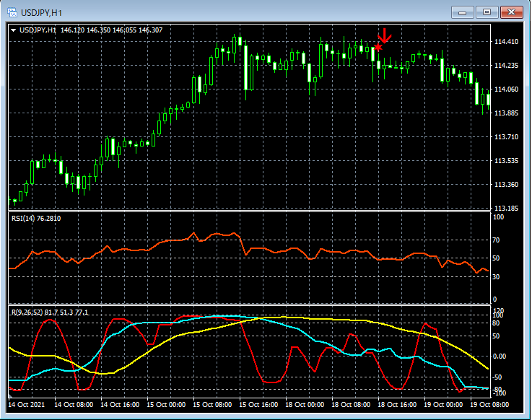The height and width of the screenshot is (420, 532).
Task: Click the 113.185 price level on axis
Action: click(505, 209)
